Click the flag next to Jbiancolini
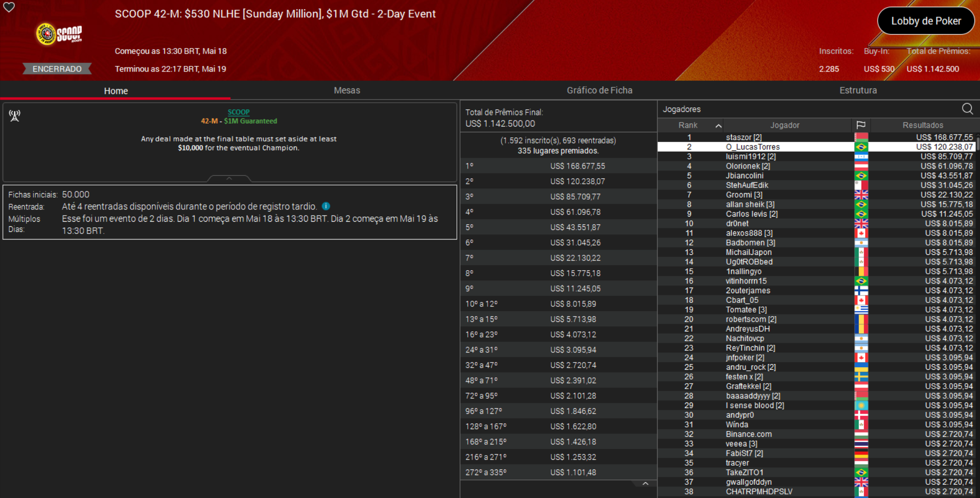Viewport: 980px width, 498px height. 861,176
